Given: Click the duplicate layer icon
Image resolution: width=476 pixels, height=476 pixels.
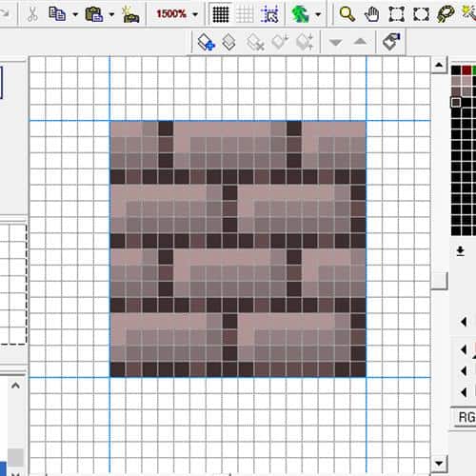Looking at the screenshot, I should 228,42.
